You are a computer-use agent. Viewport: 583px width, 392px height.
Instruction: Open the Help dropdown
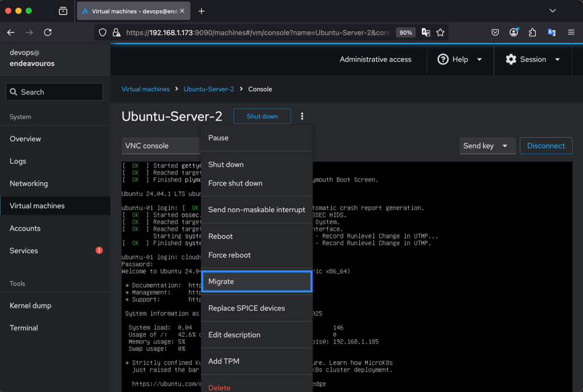point(460,59)
